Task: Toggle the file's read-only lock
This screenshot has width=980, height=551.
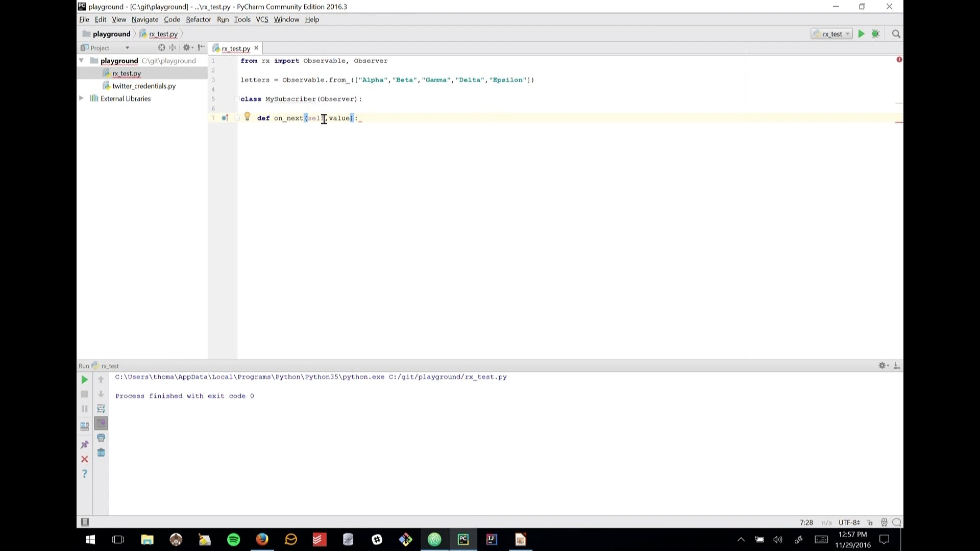Action: [x=870, y=522]
